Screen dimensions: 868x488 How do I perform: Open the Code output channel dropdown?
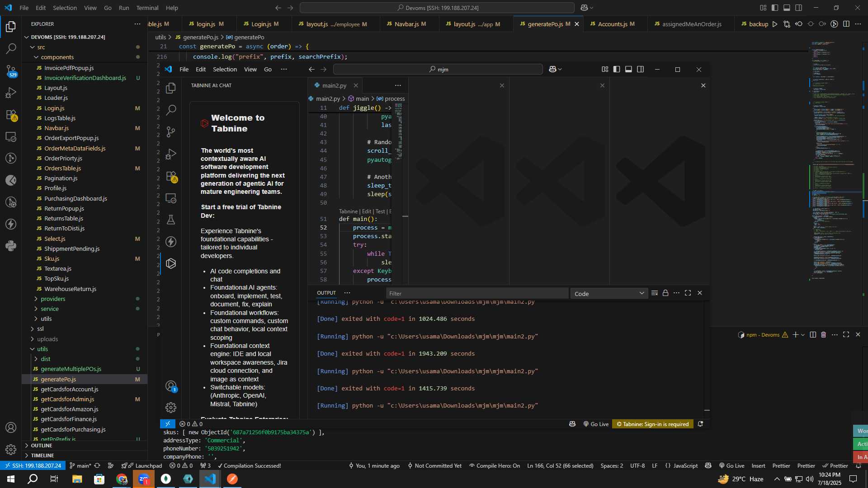609,294
